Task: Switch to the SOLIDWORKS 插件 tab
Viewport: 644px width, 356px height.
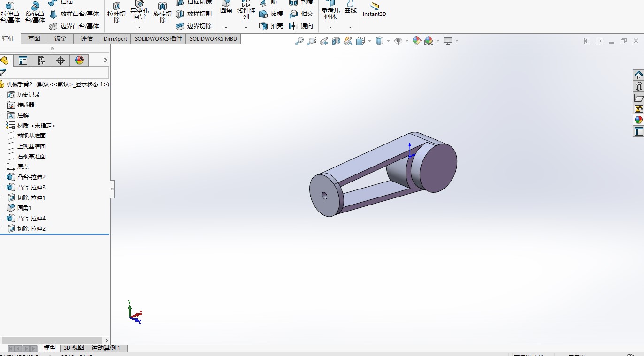Action: pos(158,39)
